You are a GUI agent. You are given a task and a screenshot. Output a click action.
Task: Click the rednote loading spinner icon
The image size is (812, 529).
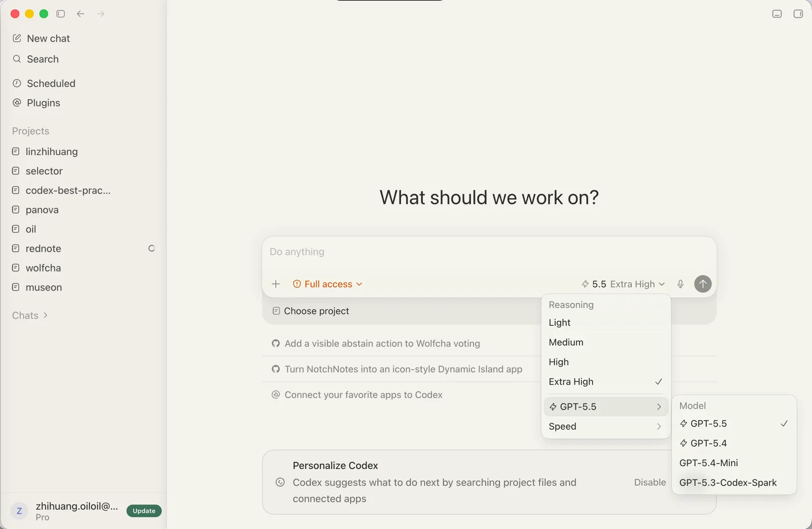[151, 248]
